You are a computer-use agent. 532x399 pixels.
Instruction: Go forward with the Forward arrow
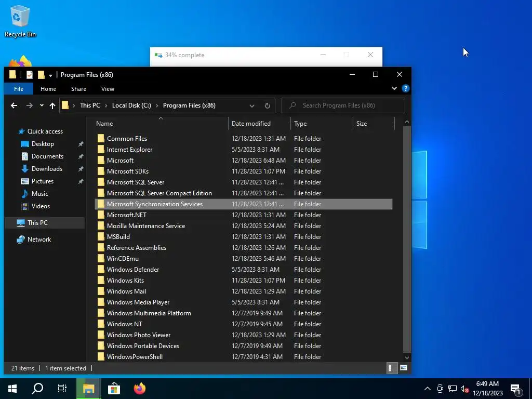point(30,105)
